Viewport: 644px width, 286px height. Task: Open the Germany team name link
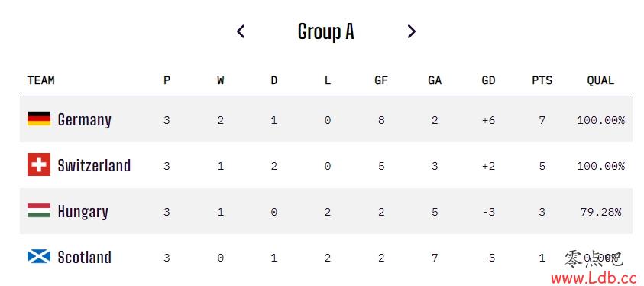point(85,120)
